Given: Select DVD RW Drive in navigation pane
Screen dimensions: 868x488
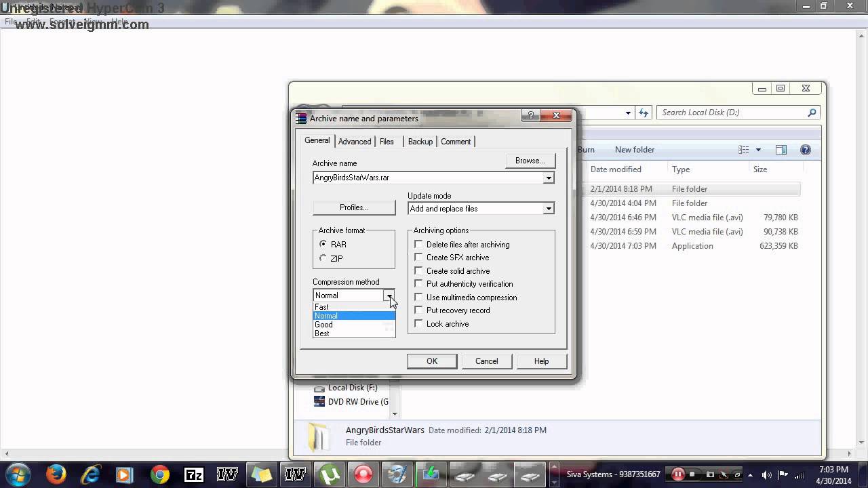Looking at the screenshot, I should (351, 401).
